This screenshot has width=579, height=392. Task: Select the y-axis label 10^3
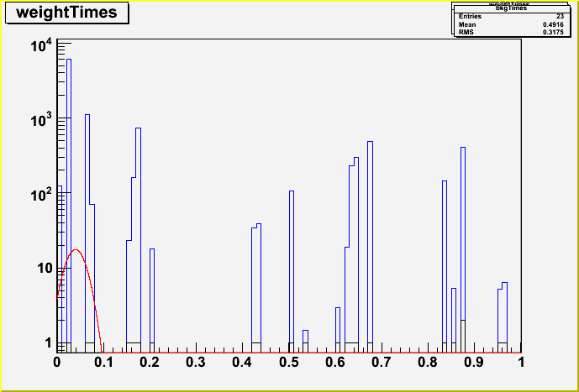(42, 120)
